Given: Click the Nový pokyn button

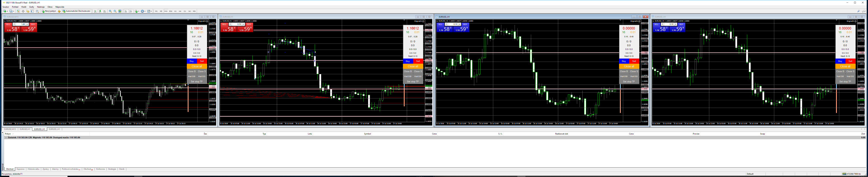Looking at the screenshot, I should 49,11.
